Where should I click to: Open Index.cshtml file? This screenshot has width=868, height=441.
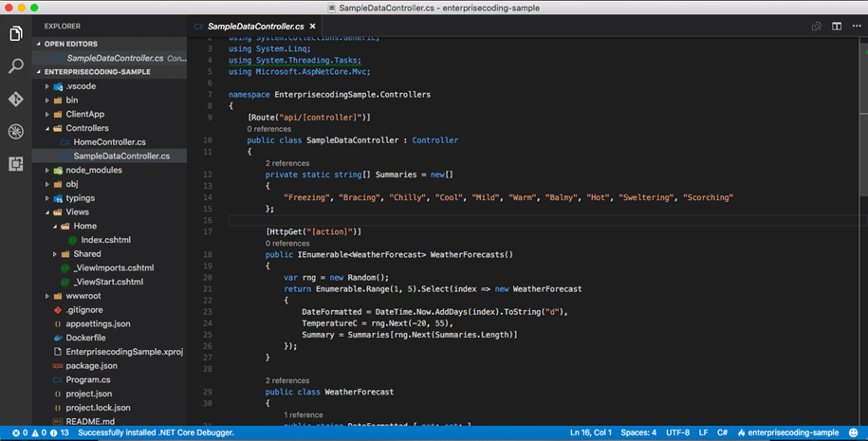click(110, 240)
